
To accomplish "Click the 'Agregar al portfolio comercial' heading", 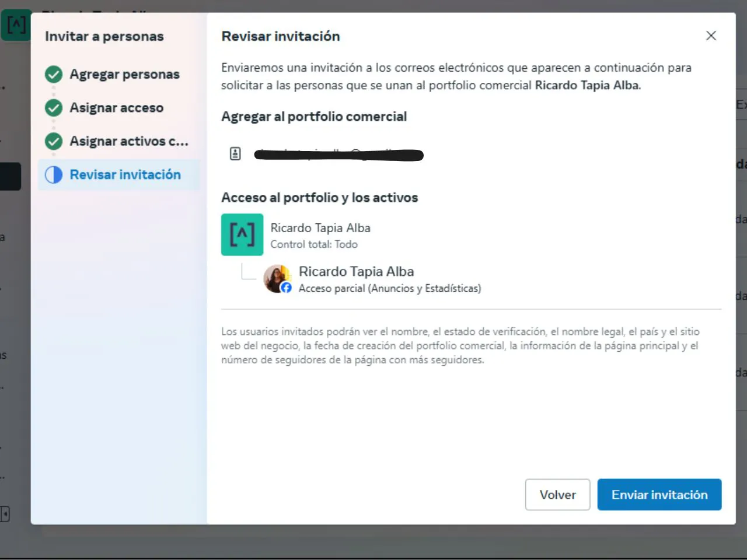I will [314, 117].
